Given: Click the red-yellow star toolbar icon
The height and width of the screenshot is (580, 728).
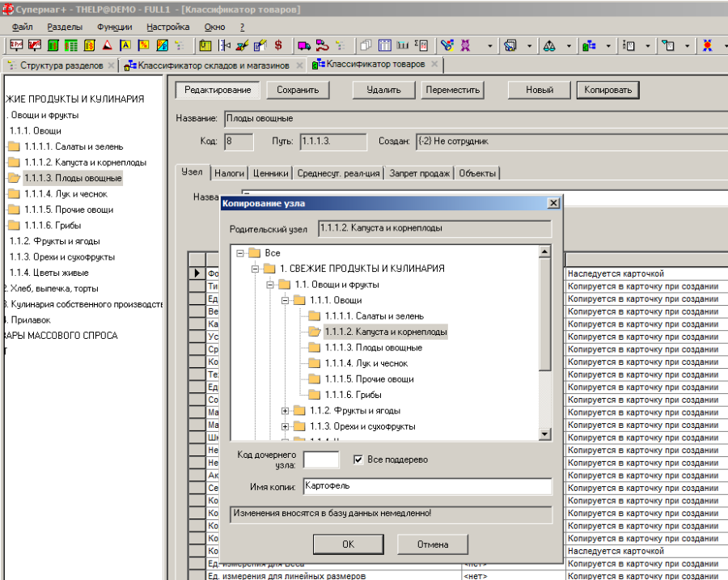Looking at the screenshot, I should pos(707,45).
